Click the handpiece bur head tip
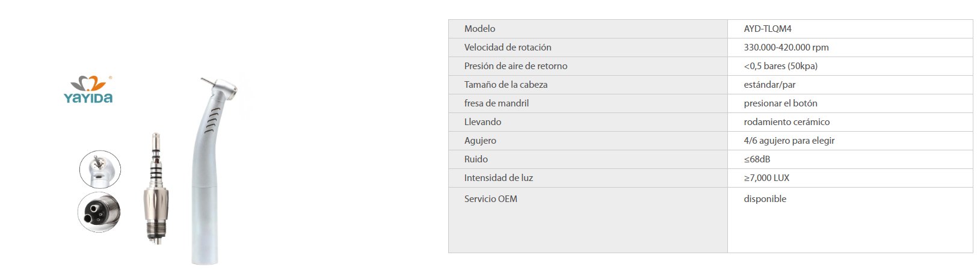This screenshot has height=270, width=980. point(206,81)
